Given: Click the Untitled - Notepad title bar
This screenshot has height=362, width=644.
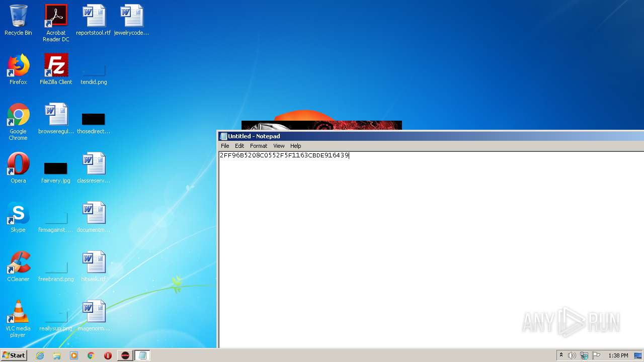Looking at the screenshot, I should tap(431, 136).
